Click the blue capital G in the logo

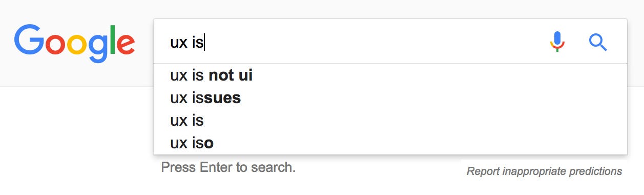(29, 39)
